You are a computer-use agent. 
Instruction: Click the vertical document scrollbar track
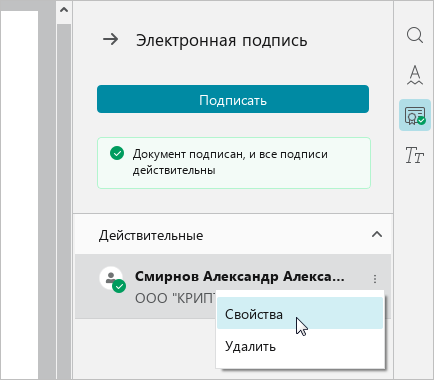tap(64, 200)
